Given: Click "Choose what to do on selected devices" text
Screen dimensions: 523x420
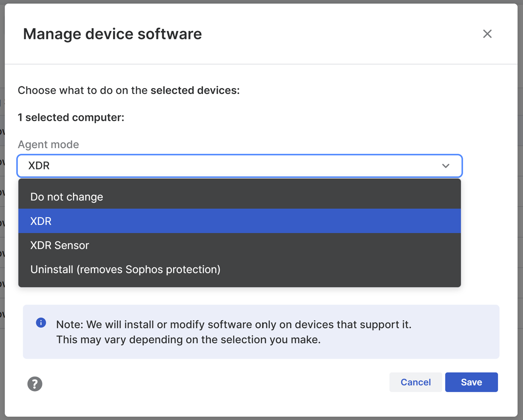Looking at the screenshot, I should pos(128,90).
